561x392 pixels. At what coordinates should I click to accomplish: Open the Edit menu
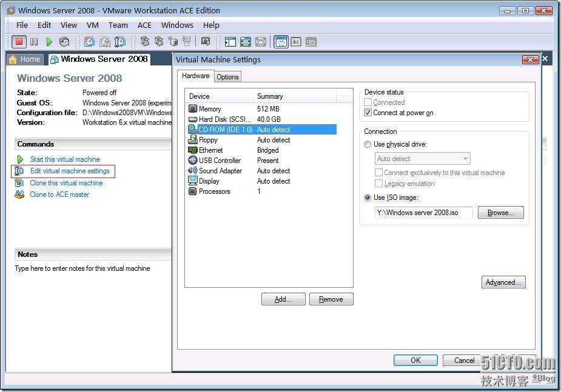tap(44, 25)
